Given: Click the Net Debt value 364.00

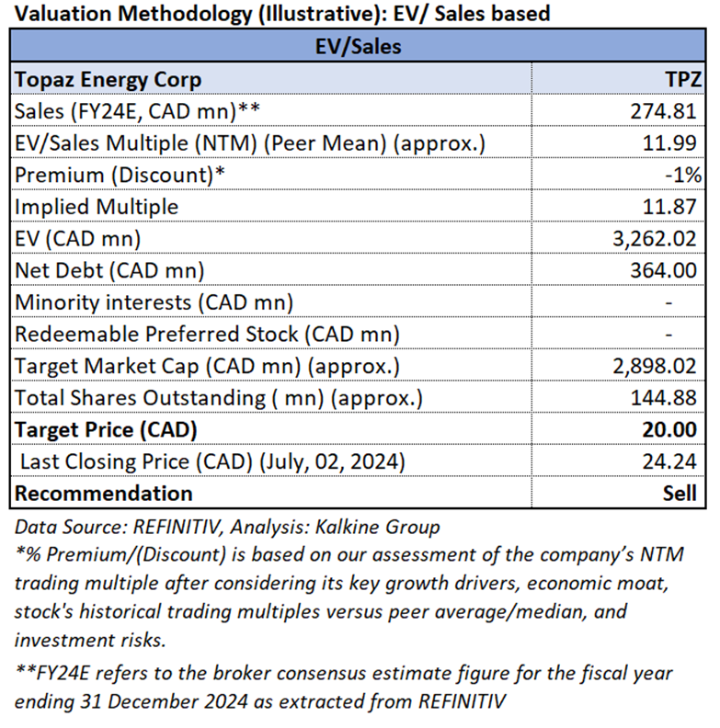Looking at the screenshot, I should pyautogui.click(x=663, y=270).
